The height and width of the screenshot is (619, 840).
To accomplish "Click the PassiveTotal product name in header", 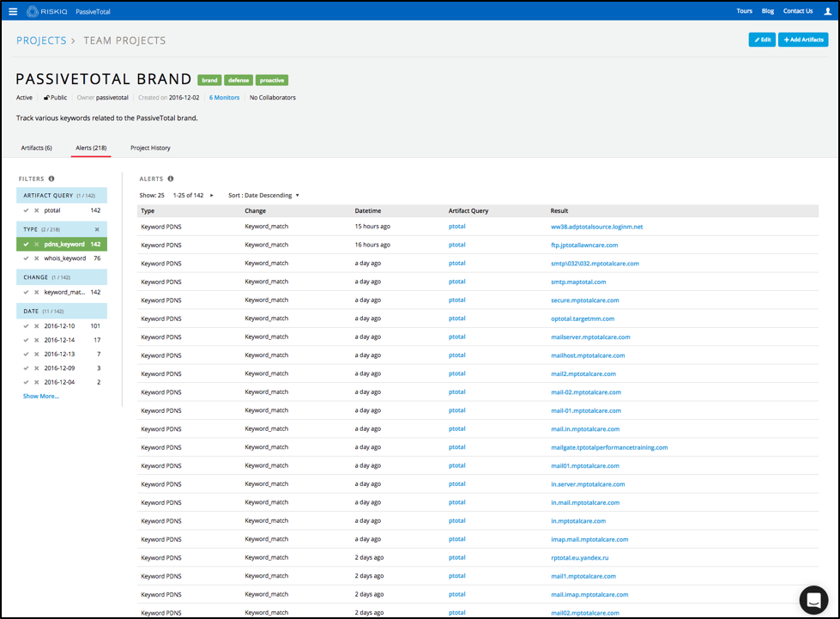I will coord(93,12).
